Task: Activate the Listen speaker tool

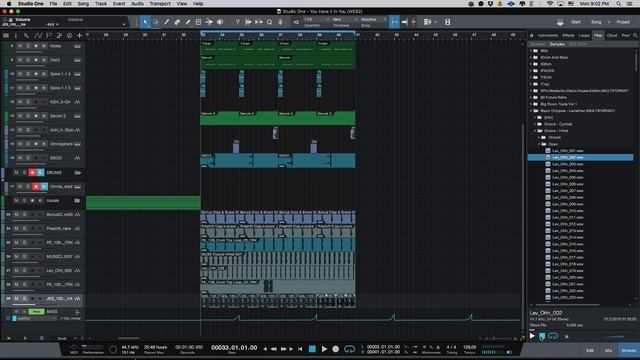Action: pyautogui.click(x=220, y=22)
